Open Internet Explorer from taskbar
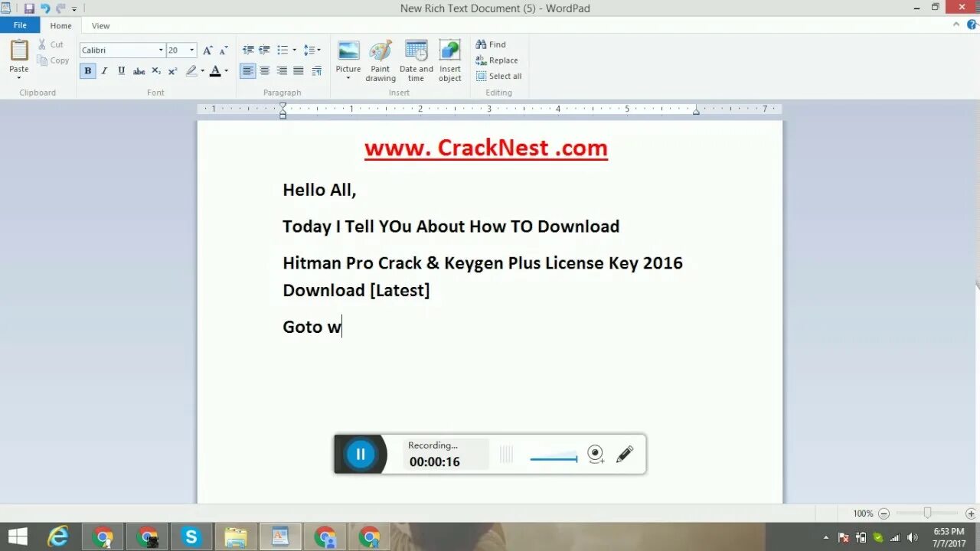Image resolution: width=980 pixels, height=551 pixels. 58,537
